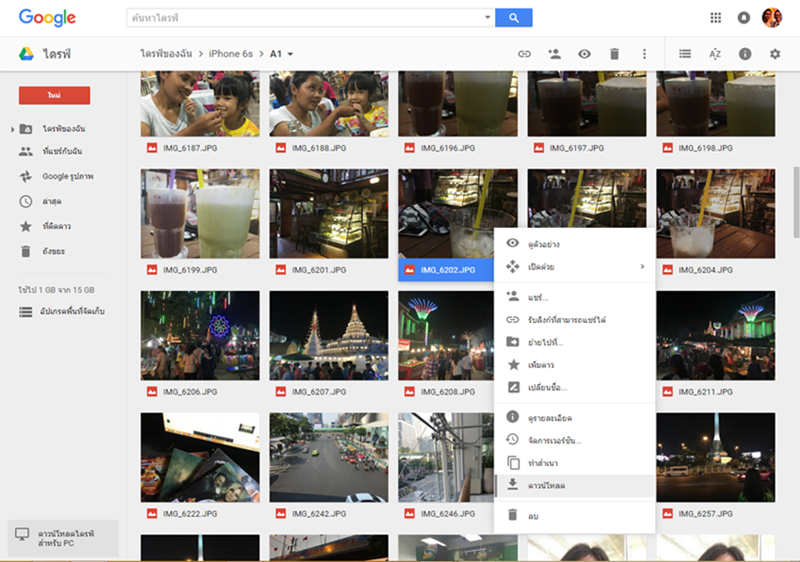Choose get shareable link menu item

574,320
